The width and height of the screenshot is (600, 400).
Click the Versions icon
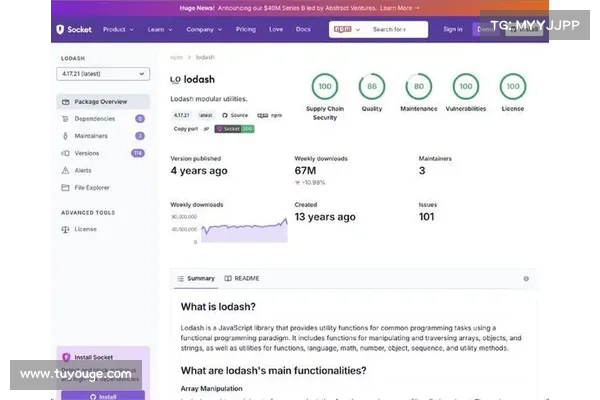pos(65,153)
